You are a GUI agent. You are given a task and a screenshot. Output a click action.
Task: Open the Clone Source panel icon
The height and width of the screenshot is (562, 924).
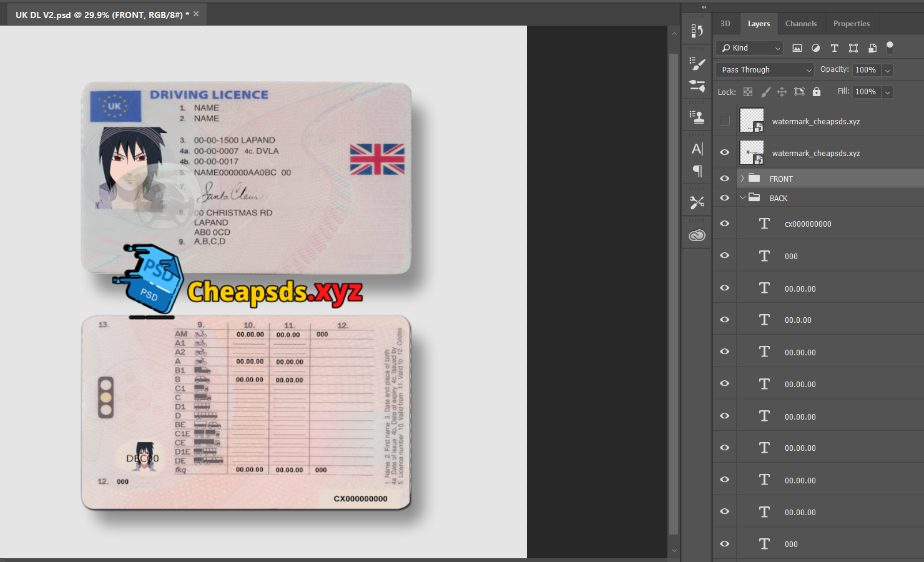(697, 117)
